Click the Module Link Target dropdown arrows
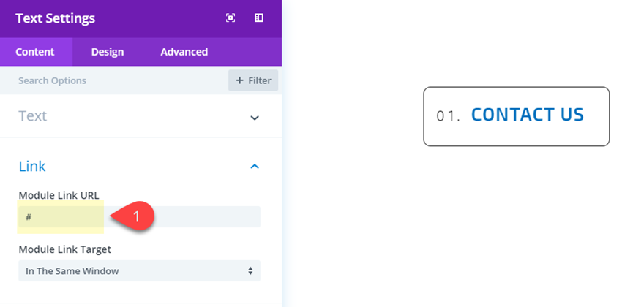644x307 pixels. tap(250, 271)
